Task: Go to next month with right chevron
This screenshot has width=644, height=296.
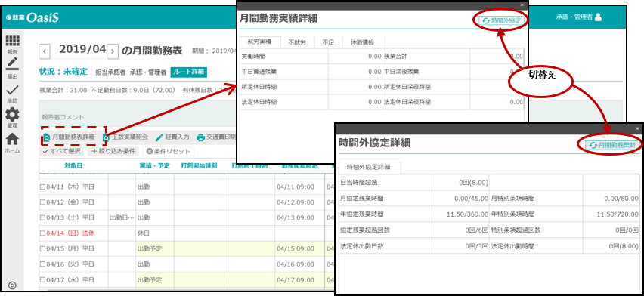Action: [113, 51]
